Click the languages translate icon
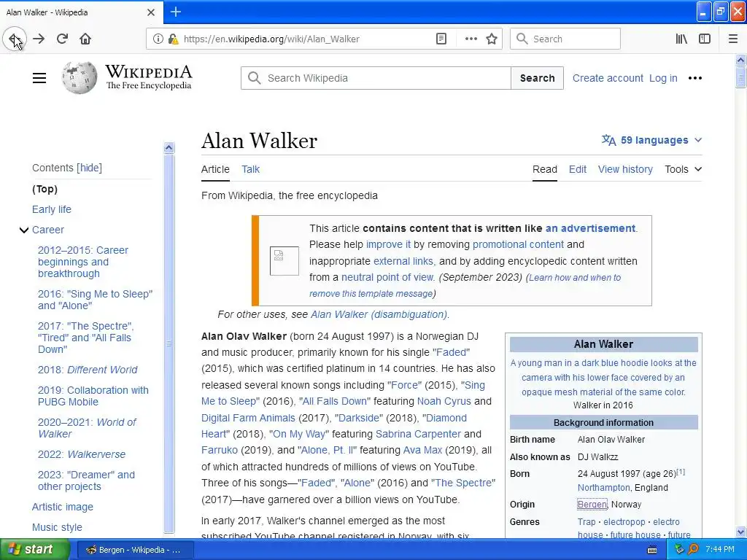This screenshot has width=747, height=560. pos(608,140)
